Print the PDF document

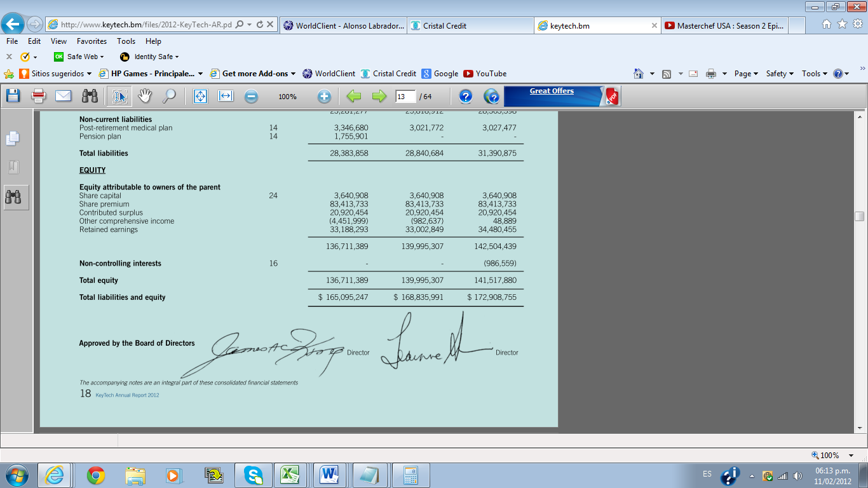39,96
